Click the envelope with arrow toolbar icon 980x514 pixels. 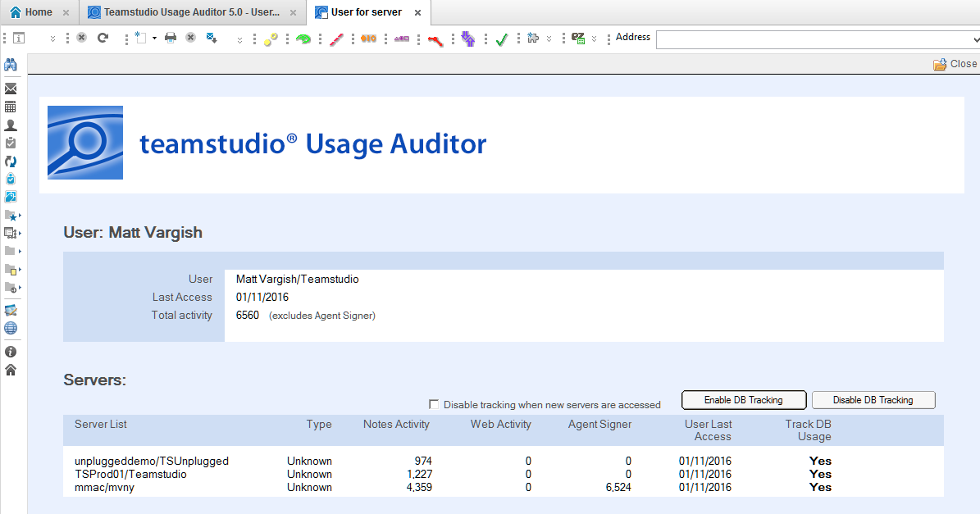[x=212, y=38]
